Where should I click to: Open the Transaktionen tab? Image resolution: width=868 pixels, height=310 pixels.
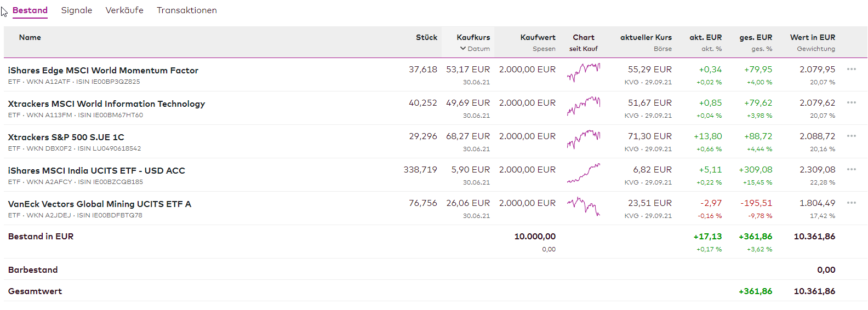pyautogui.click(x=187, y=10)
